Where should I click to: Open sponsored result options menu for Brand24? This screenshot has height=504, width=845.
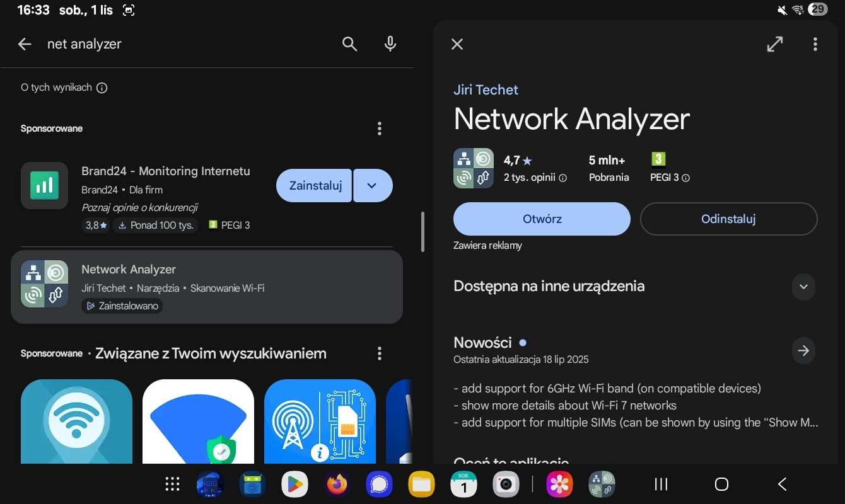tap(379, 129)
